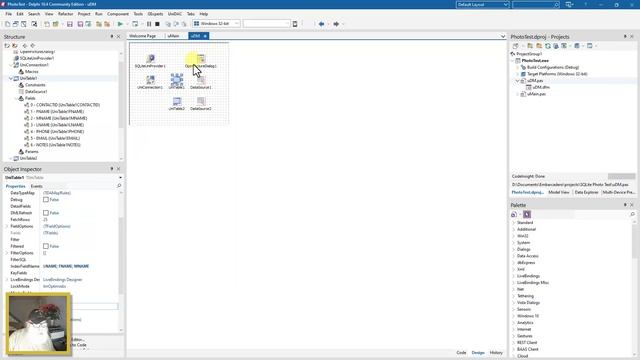Select the SQLiteUniProvider1 component on designer
Image resolution: width=640 pixels, height=360 pixels.
click(150, 61)
